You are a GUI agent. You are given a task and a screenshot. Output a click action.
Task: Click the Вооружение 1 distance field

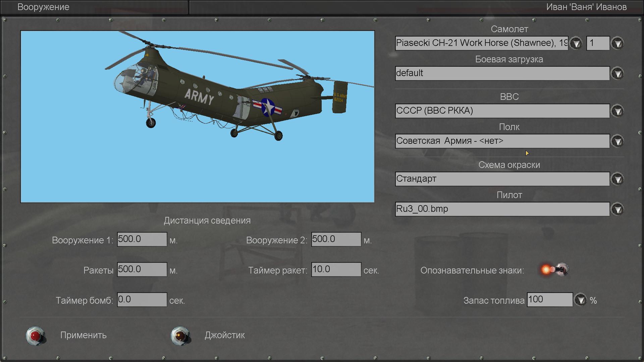(142, 239)
